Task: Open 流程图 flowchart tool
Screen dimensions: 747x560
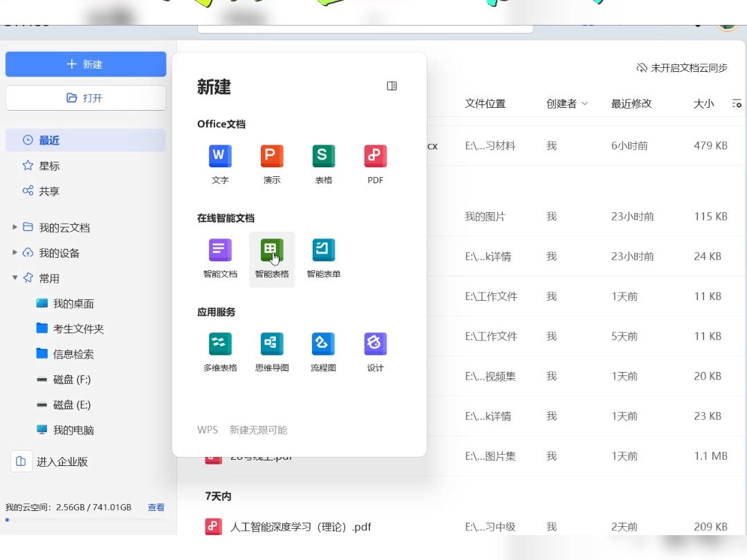Action: (x=323, y=344)
